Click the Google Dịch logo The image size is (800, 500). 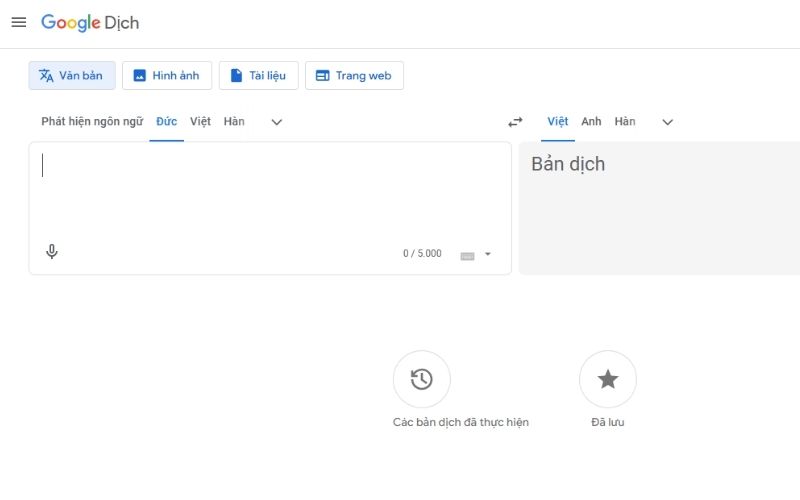[90, 23]
